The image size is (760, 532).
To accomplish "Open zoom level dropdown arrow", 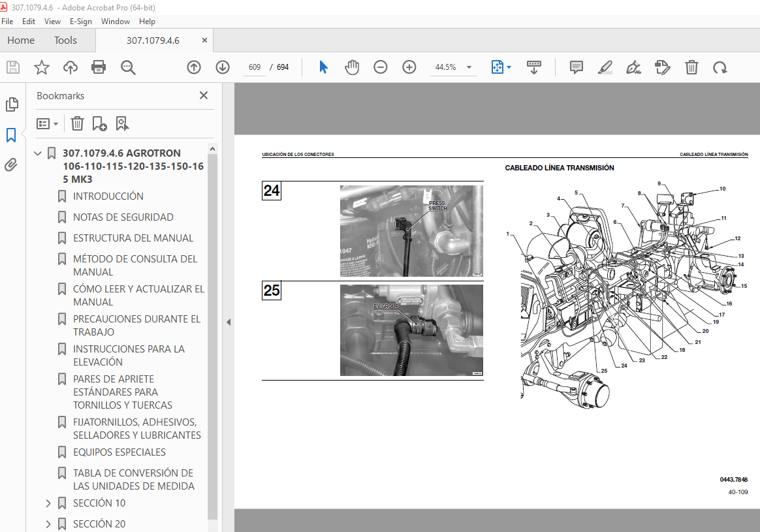I will pos(469,67).
